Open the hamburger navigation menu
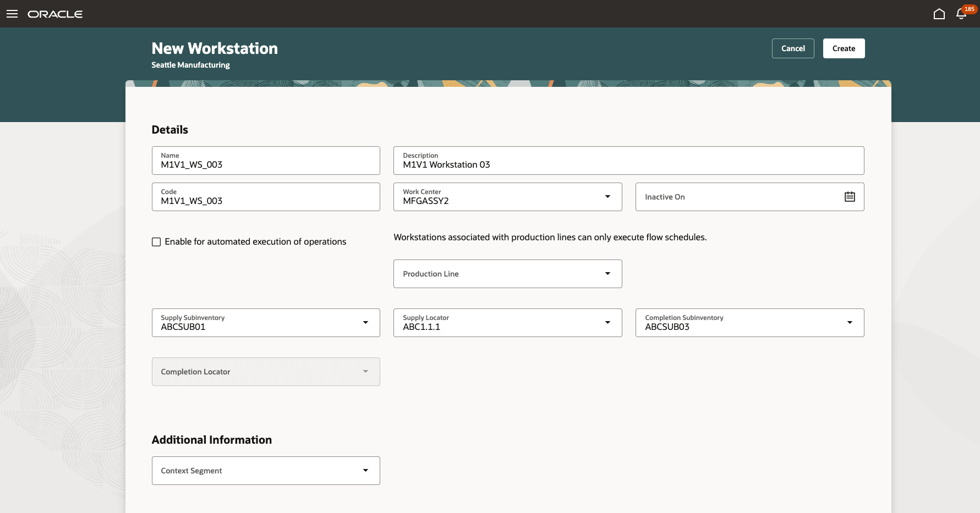 (x=12, y=14)
